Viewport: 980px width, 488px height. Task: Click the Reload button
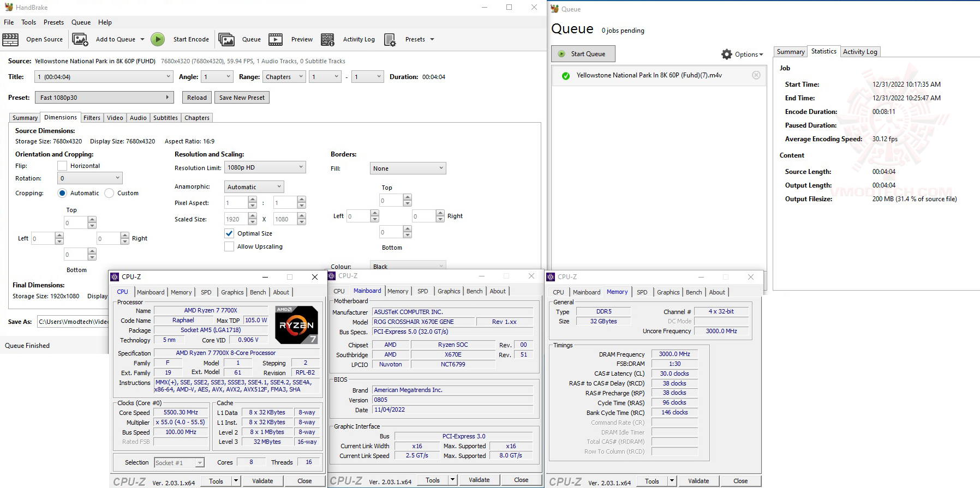[x=197, y=98]
